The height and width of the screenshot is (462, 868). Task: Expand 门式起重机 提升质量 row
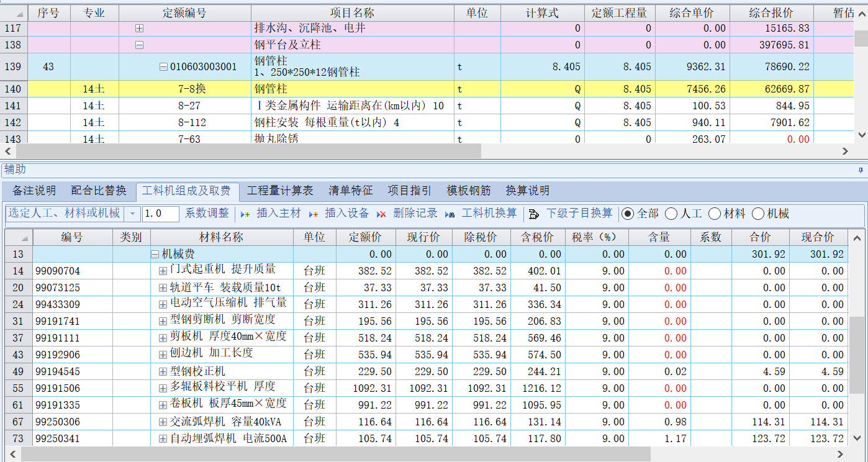pos(163,271)
